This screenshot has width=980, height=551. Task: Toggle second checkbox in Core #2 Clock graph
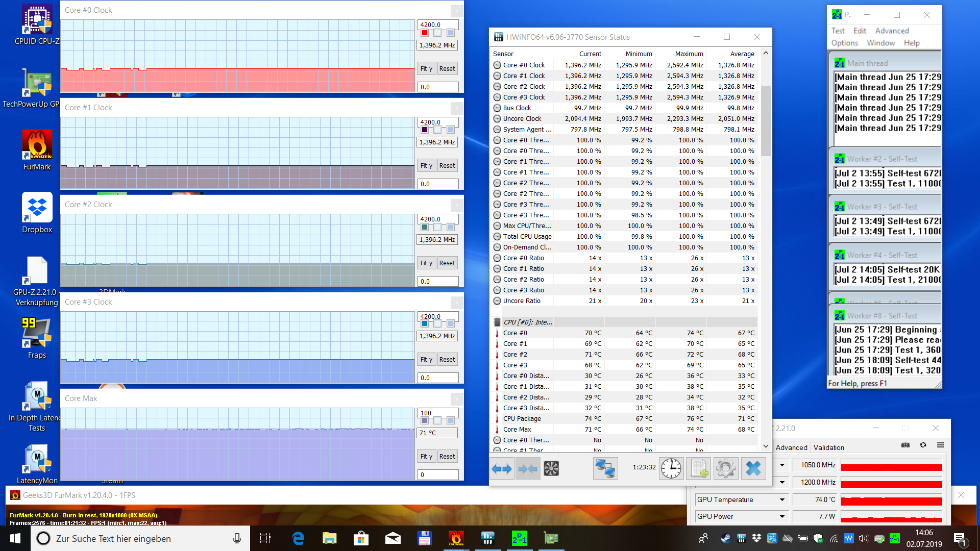coord(437,227)
